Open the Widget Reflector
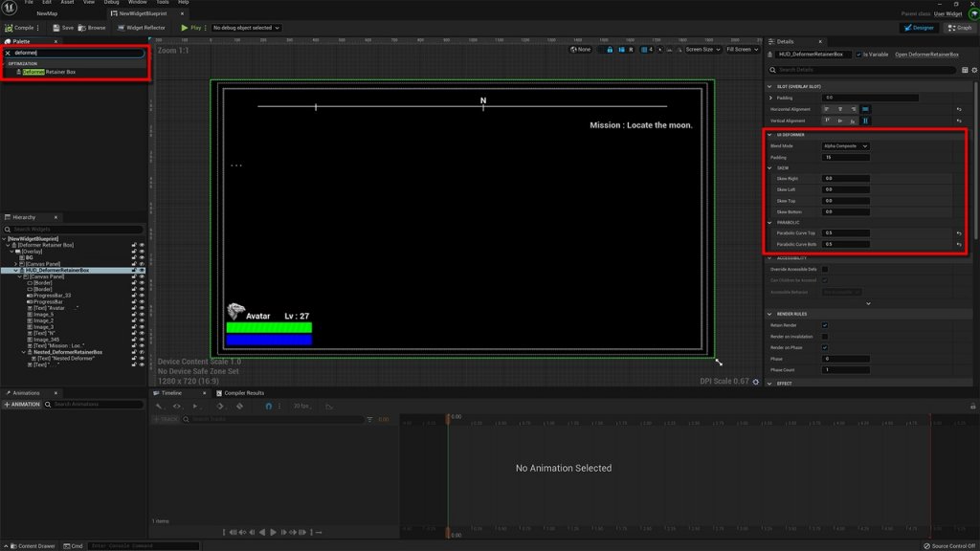 [x=142, y=28]
